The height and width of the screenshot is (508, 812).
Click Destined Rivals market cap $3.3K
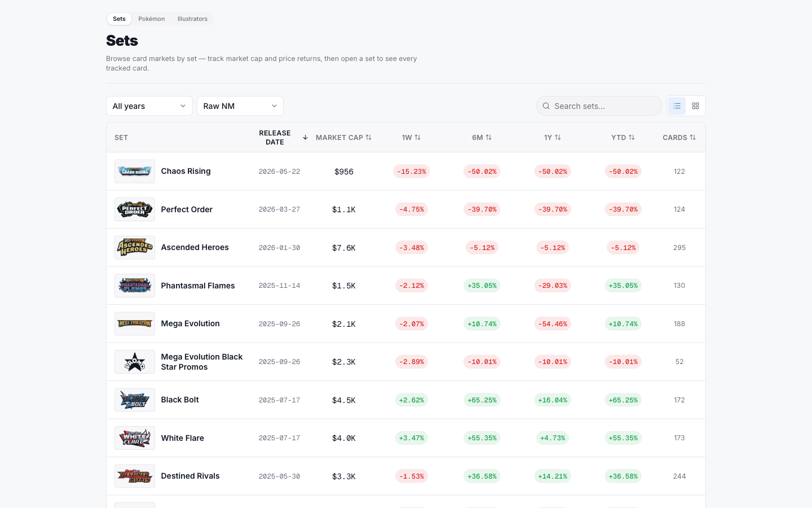tap(344, 476)
